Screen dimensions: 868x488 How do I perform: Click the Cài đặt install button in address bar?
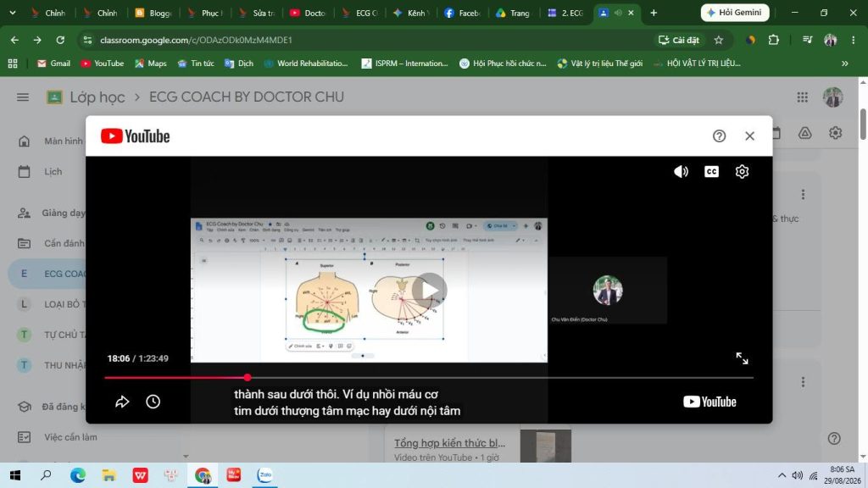pyautogui.click(x=679, y=40)
